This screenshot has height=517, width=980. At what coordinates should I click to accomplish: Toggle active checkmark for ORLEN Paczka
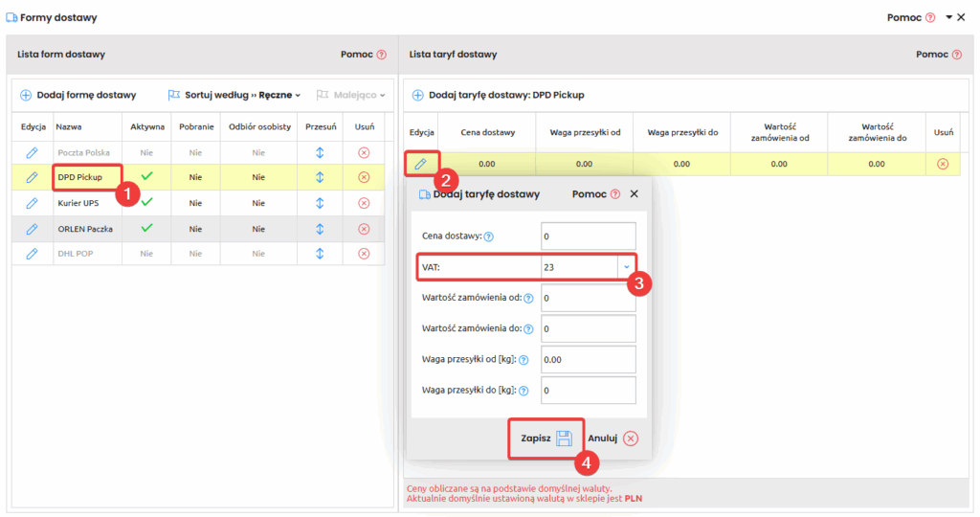(x=146, y=229)
